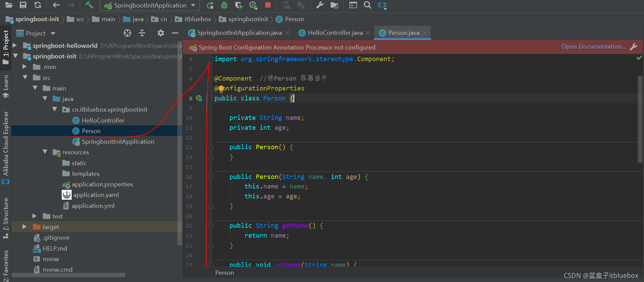This screenshot has width=644, height=282.
Task: Click the Synchronize refresh icon
Action: tap(38, 5)
